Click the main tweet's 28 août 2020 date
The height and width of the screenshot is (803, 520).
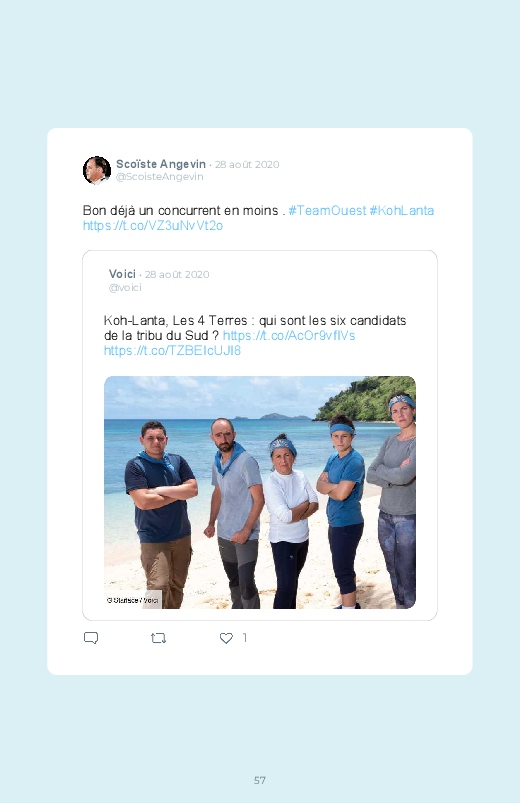(x=247, y=164)
